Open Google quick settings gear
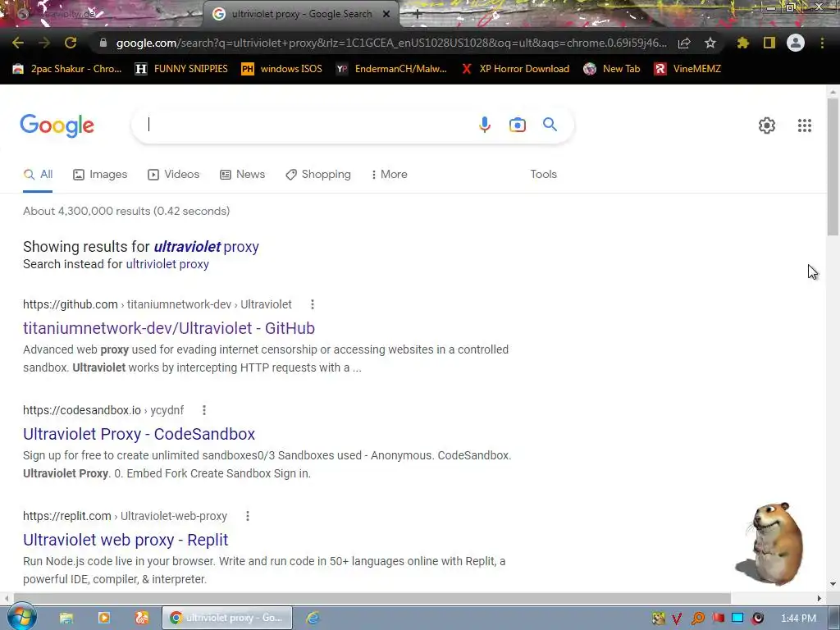 tap(767, 126)
